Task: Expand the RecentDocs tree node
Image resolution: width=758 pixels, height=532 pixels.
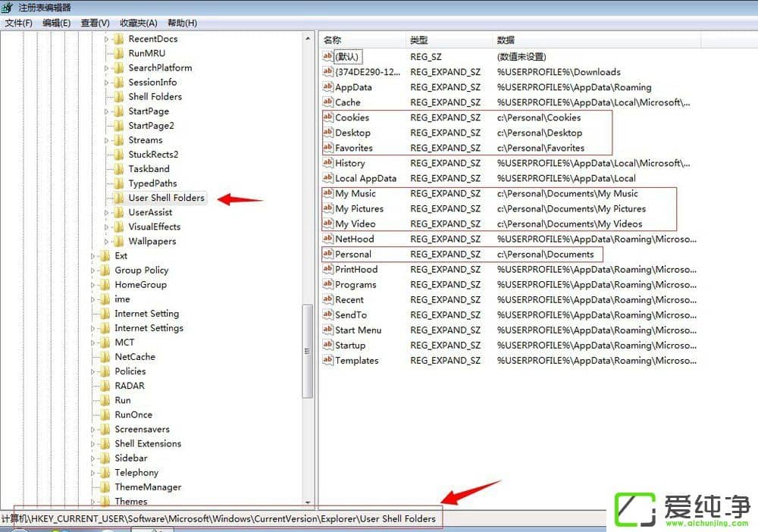Action: coord(107,39)
